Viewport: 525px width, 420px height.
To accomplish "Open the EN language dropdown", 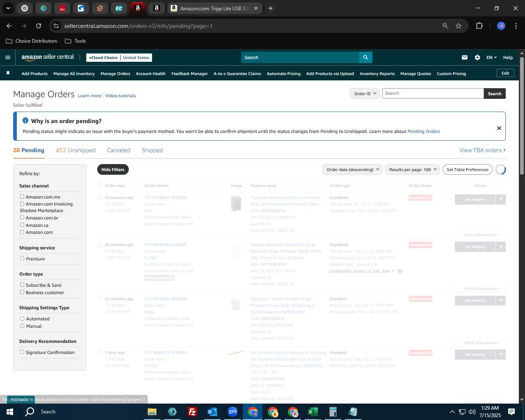I will (x=491, y=57).
